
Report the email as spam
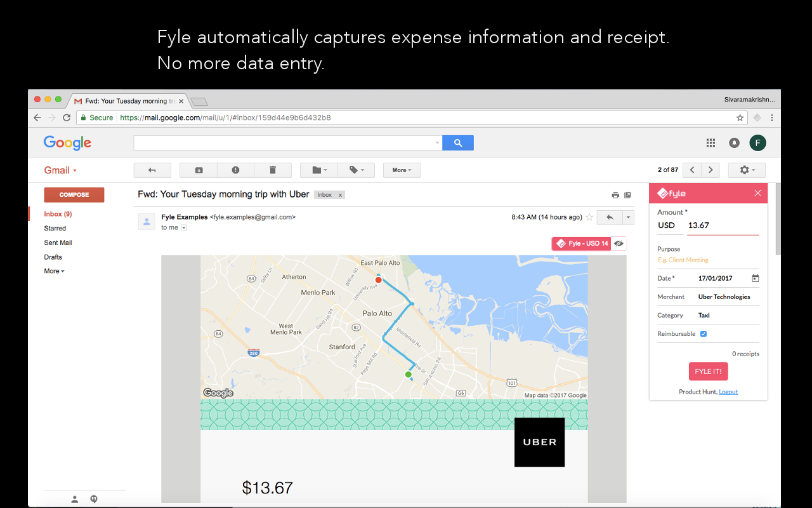[235, 170]
